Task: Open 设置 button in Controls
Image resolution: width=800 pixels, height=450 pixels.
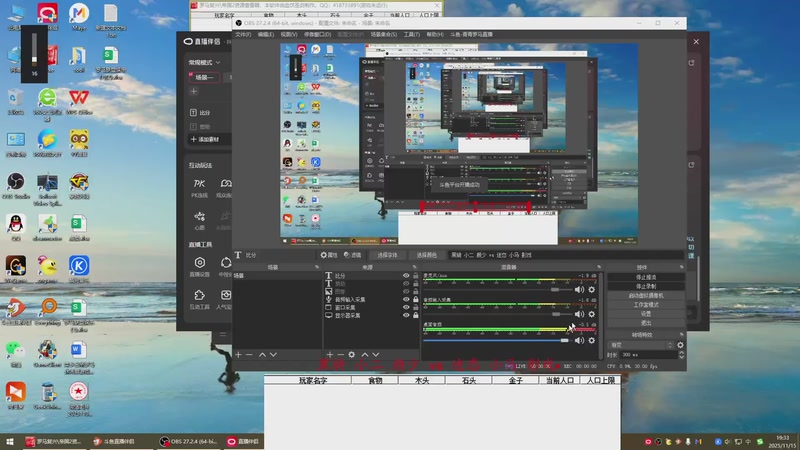Action: (646, 314)
